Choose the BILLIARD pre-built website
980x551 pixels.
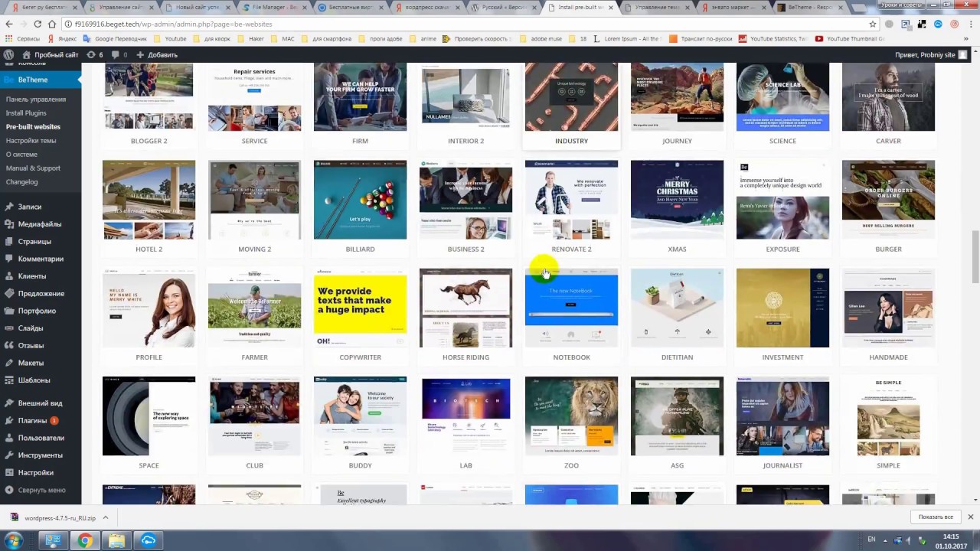point(360,200)
